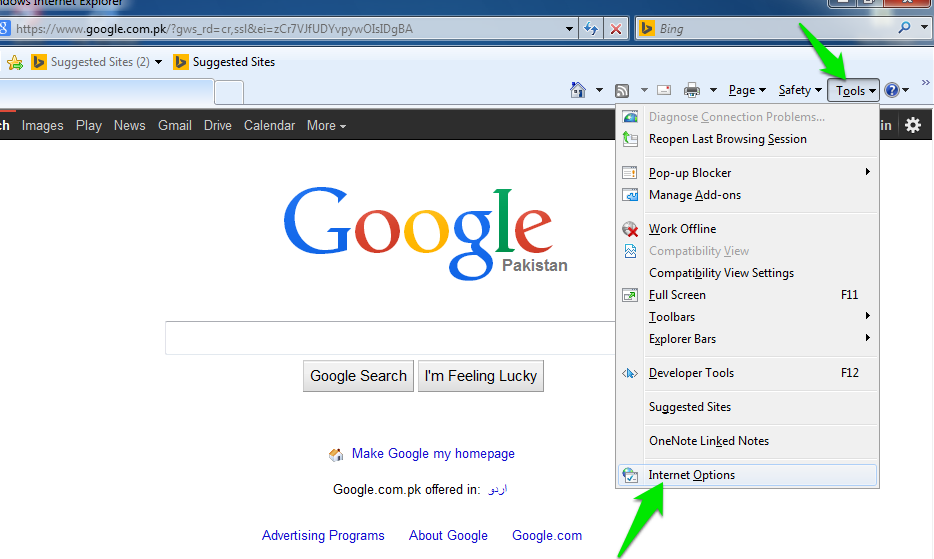Open Internet Options
The width and height of the screenshot is (934, 559).
pos(748,475)
